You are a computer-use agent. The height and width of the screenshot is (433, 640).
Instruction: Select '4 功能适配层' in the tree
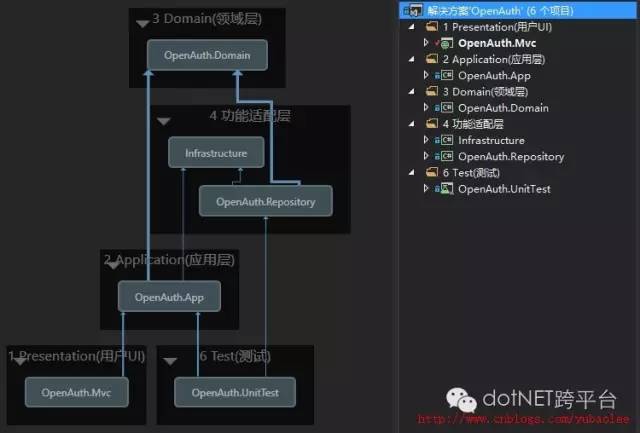point(473,124)
